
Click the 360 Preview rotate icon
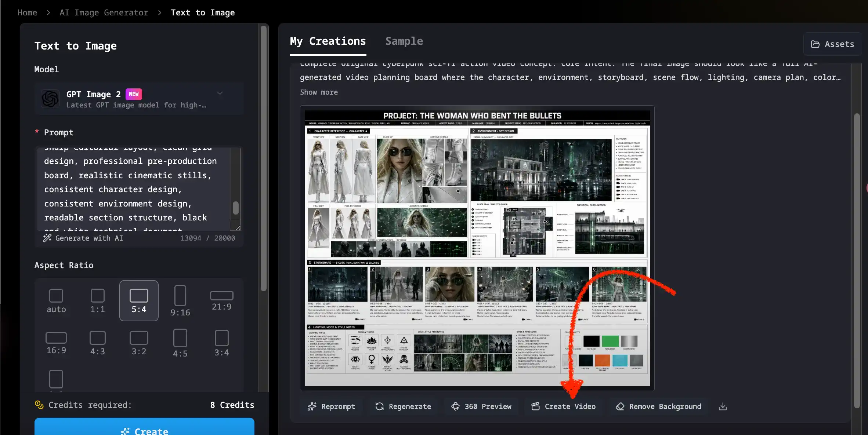coord(455,406)
